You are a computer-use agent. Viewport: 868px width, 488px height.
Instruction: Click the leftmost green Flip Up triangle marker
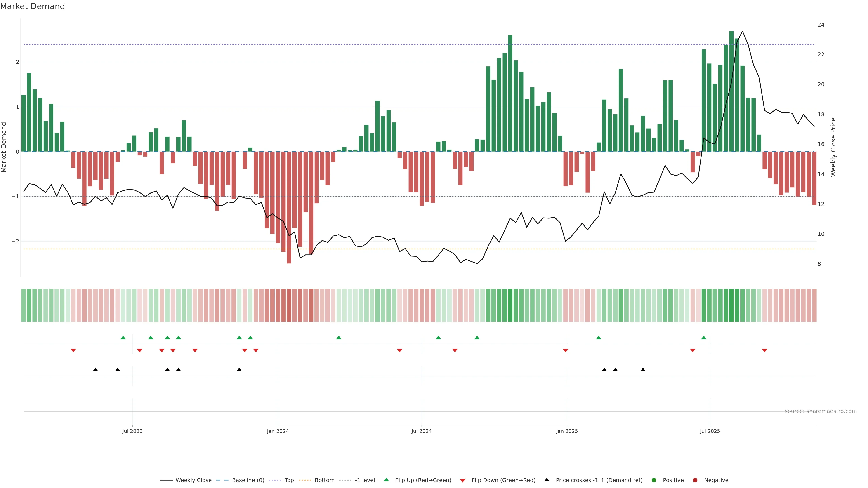point(123,338)
